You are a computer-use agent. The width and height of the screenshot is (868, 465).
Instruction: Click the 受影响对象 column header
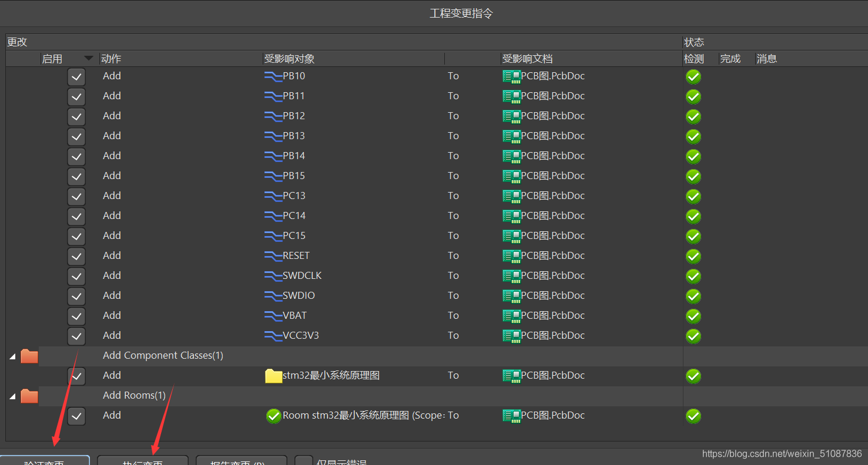point(289,59)
